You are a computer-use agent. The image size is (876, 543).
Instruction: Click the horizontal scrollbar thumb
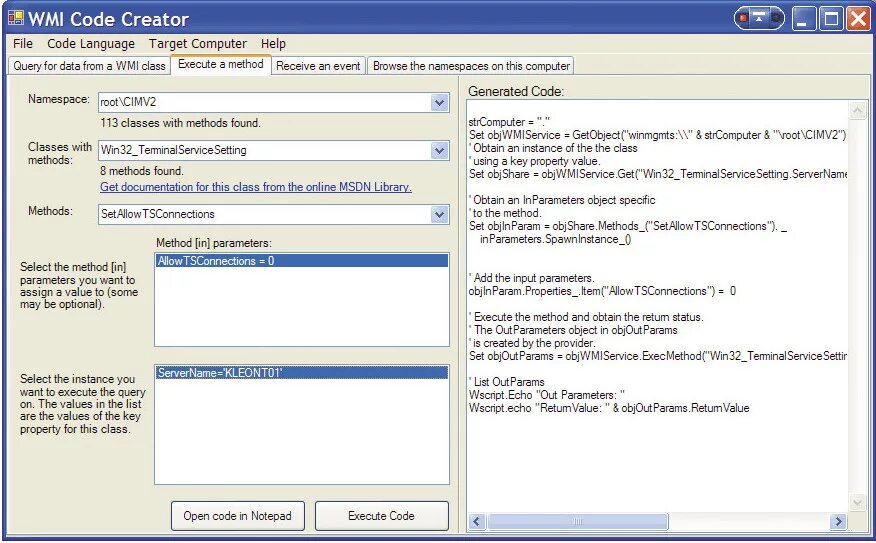[577, 521]
